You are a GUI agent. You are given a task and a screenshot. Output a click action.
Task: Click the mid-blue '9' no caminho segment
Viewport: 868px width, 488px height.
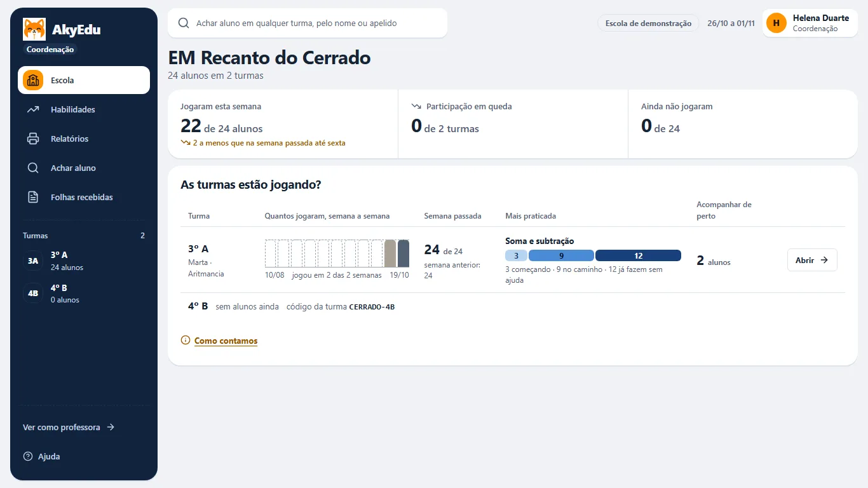pyautogui.click(x=561, y=255)
